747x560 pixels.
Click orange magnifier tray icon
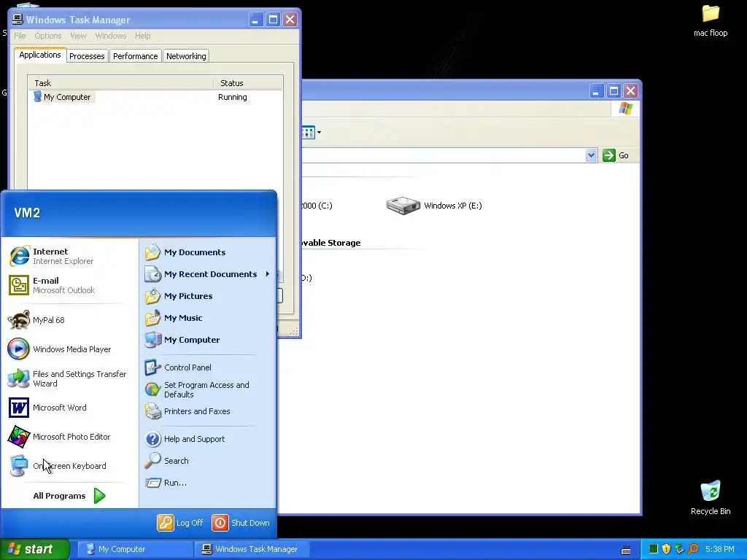pyautogui.click(x=693, y=549)
